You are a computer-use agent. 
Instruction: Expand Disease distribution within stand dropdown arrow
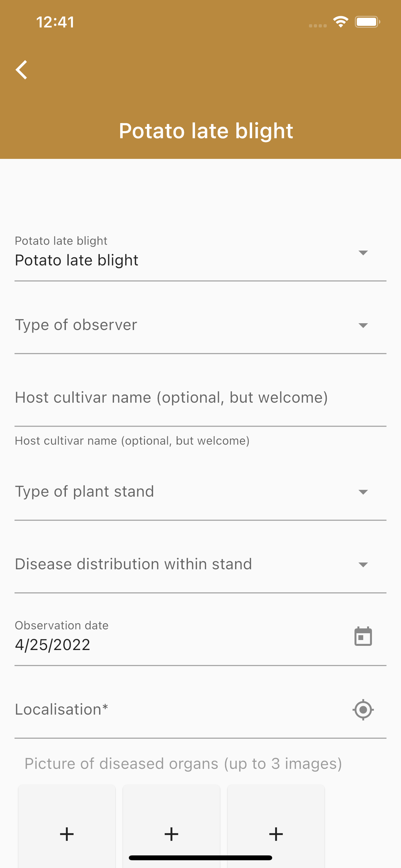click(x=363, y=564)
